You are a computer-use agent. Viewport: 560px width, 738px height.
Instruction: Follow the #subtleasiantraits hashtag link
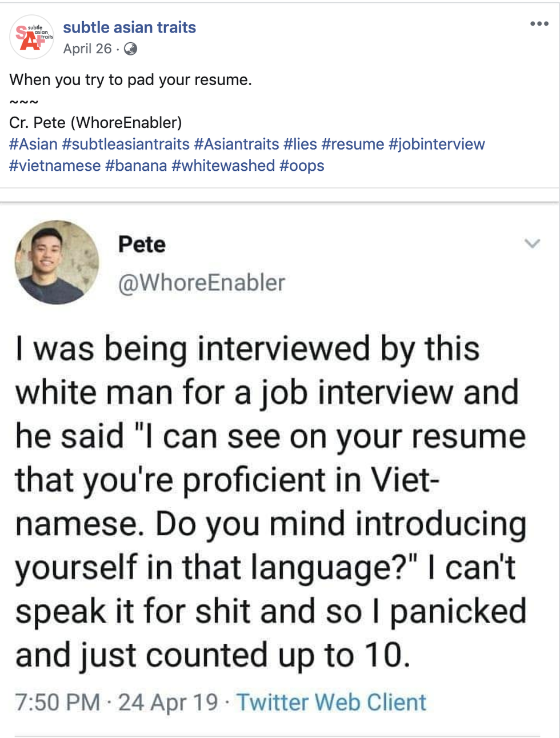[x=126, y=144]
